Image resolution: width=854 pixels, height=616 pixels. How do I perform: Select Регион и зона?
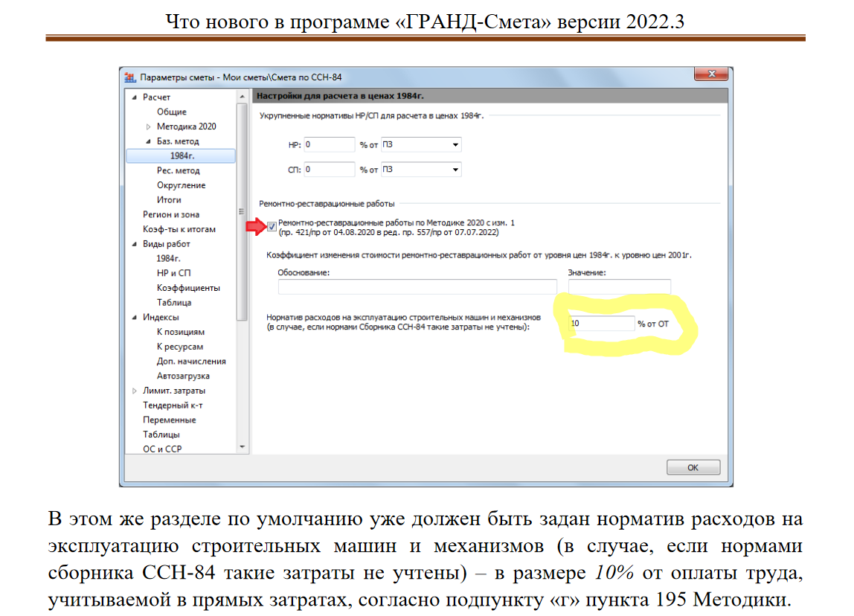pyautogui.click(x=170, y=214)
